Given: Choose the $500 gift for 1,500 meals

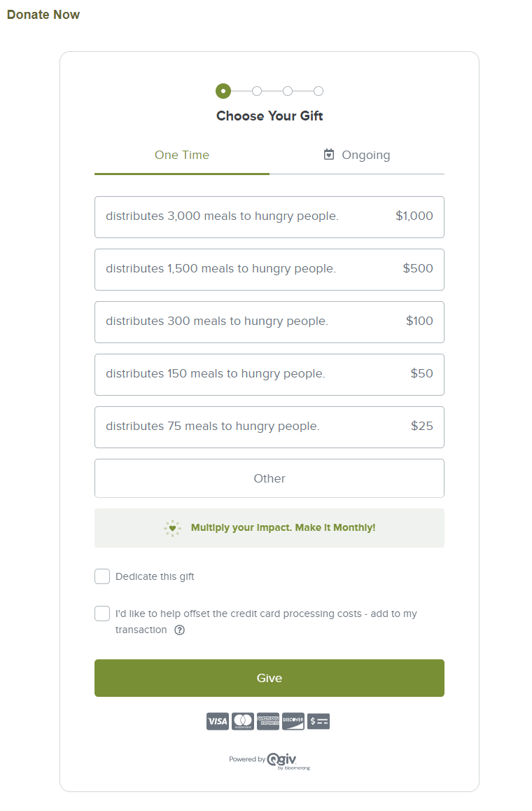Looking at the screenshot, I should pyautogui.click(x=269, y=270).
